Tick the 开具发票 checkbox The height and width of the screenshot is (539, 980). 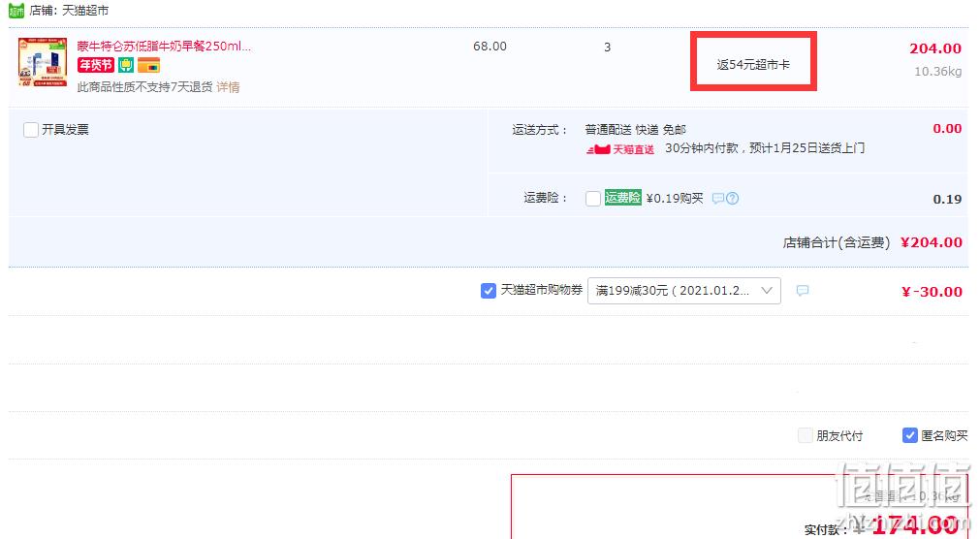click(31, 130)
